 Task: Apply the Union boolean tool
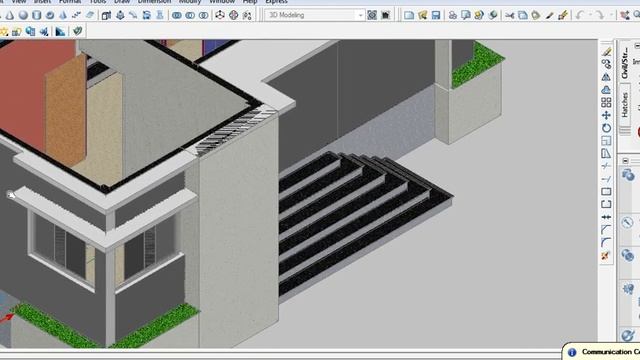[177, 16]
